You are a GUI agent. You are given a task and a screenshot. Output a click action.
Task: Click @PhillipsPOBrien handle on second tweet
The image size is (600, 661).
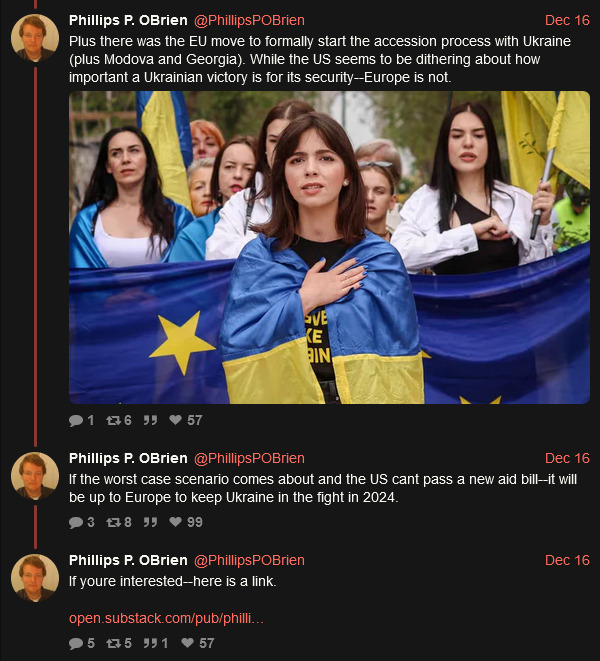coord(249,458)
